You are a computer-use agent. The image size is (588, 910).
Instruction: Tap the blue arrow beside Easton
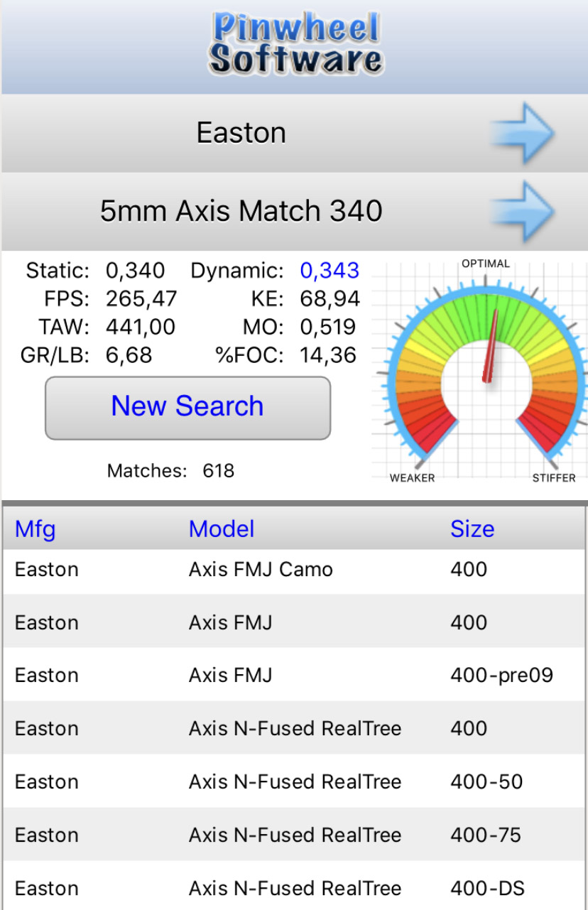coord(522,133)
